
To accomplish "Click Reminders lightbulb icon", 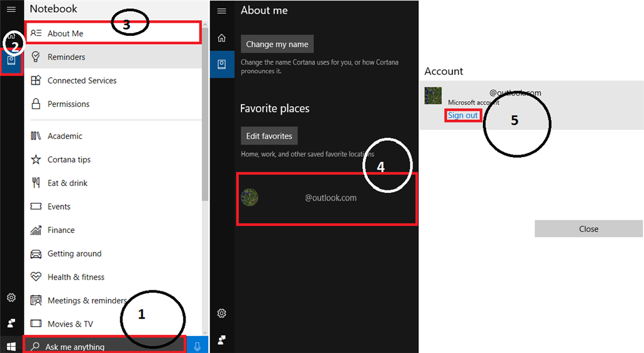I will click(36, 57).
